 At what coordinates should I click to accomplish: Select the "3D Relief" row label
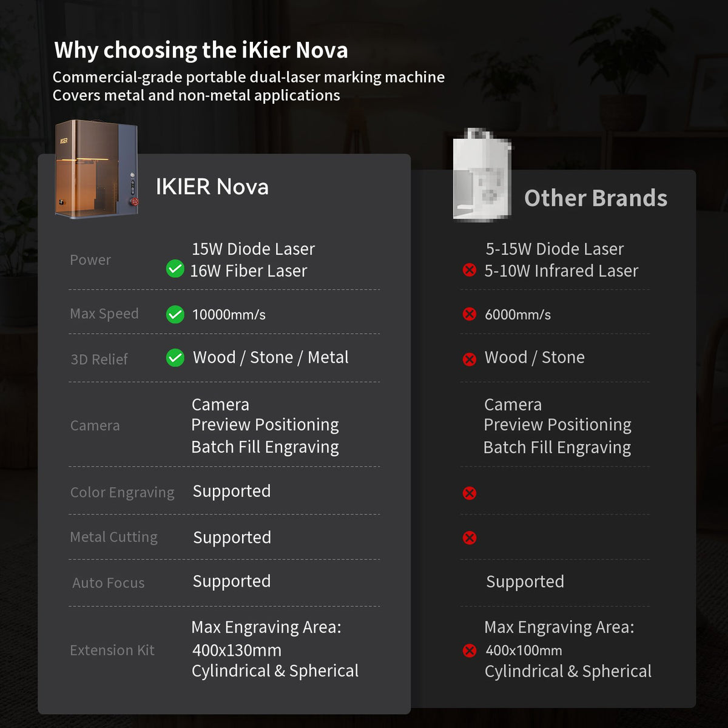tap(99, 359)
